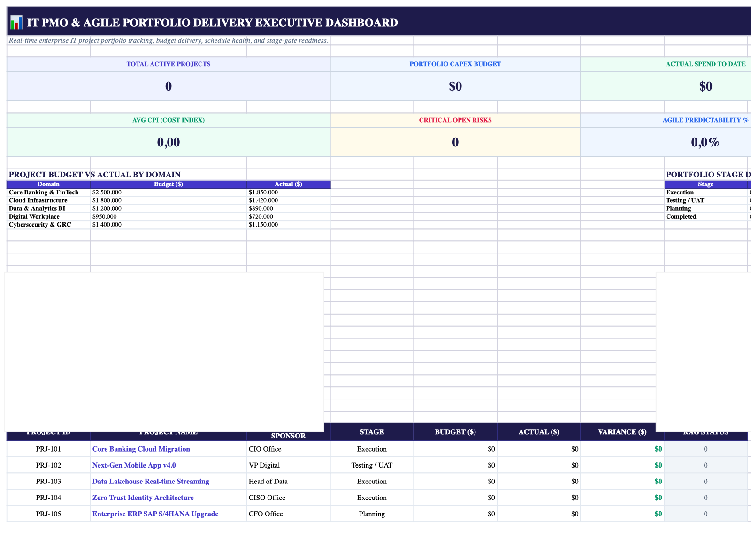Click the 'CRITICAL OPEN RISKS' label
Screen dimensions: 751x560
tap(455, 120)
